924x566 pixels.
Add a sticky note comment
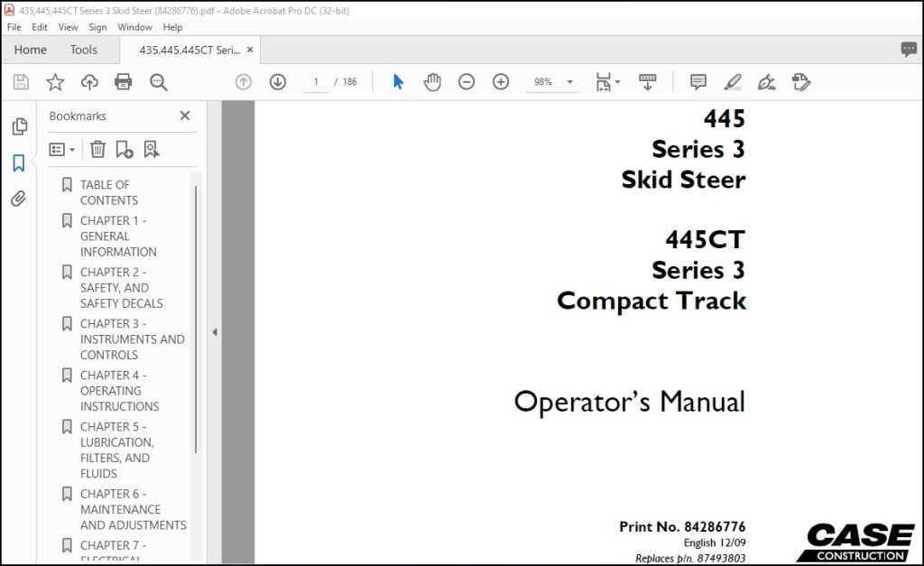click(x=698, y=82)
